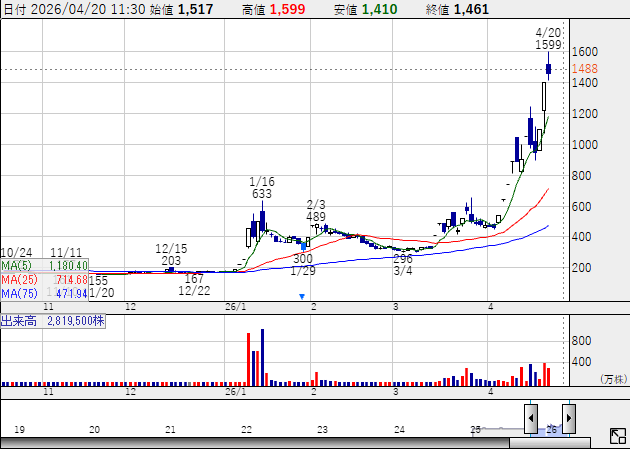Click the 296 3/4 low annotation
This screenshot has height=449, width=630.
(403, 264)
